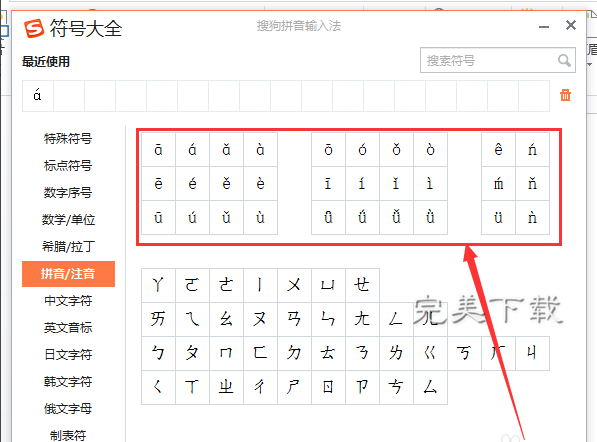Select recently used symbol á

tap(38, 96)
